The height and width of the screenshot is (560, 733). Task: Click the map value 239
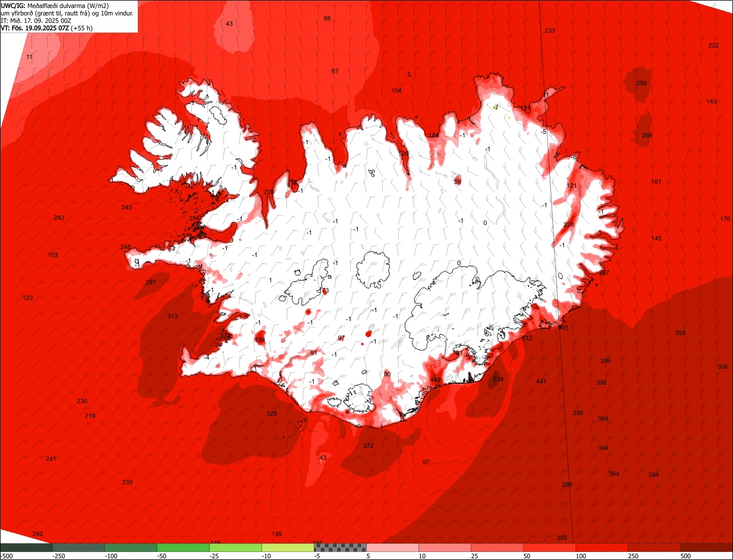[127, 482]
